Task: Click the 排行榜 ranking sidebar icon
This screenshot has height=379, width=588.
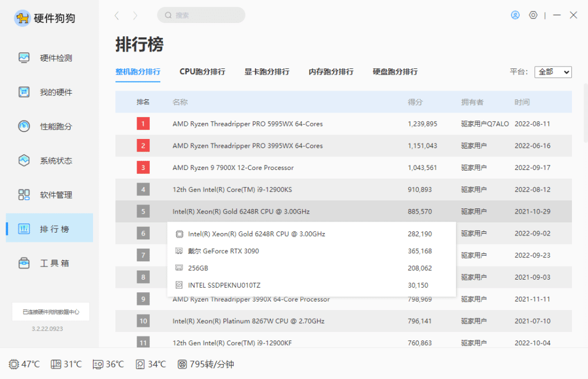Action: click(x=24, y=229)
